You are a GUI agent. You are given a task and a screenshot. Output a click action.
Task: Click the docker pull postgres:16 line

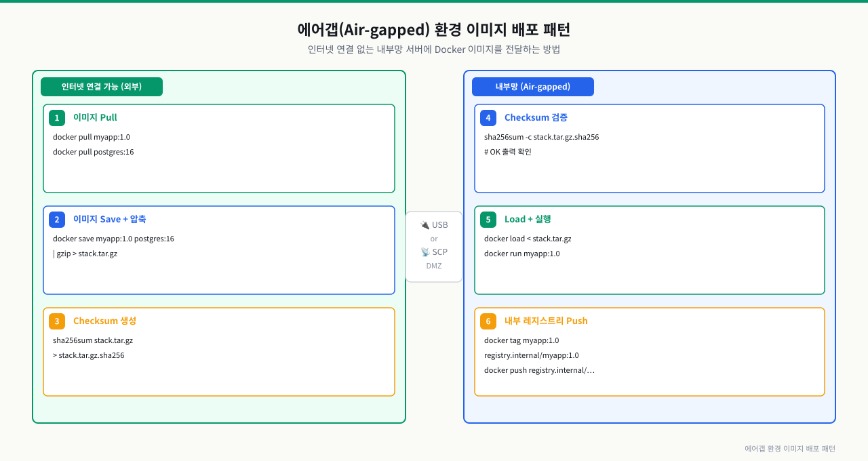(94, 152)
